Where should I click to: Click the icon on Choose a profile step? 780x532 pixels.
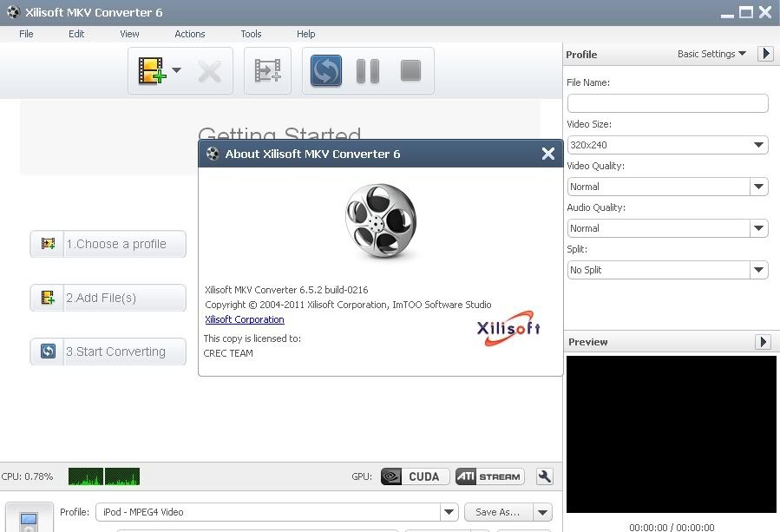coord(48,244)
